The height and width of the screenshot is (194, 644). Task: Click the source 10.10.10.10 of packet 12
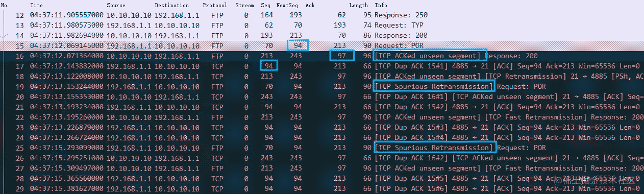[x=129, y=15]
